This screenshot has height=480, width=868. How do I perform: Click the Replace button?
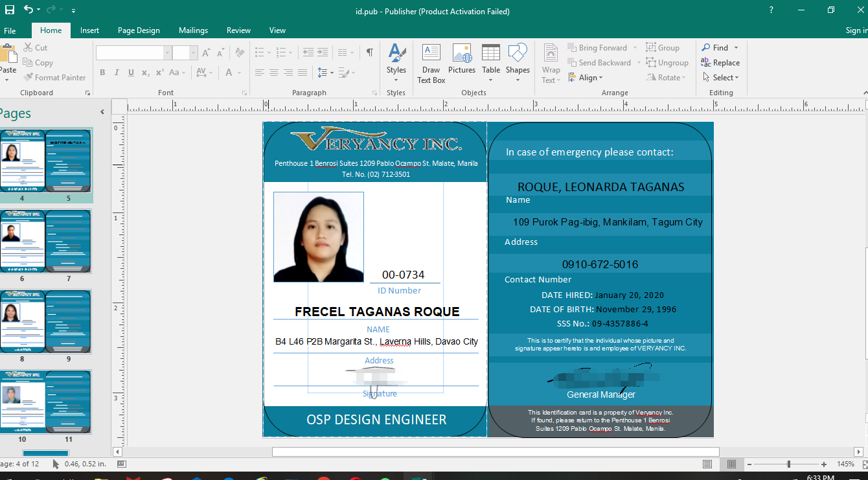point(720,63)
